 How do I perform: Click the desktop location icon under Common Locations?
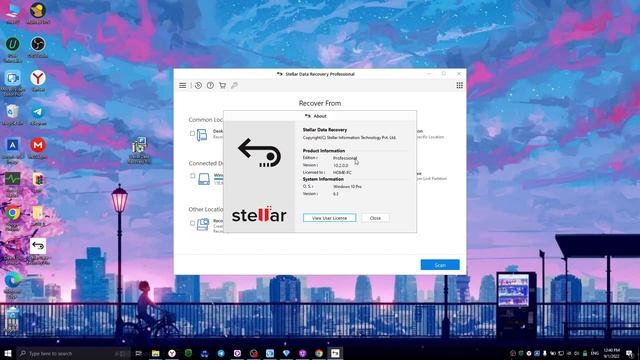tap(202, 135)
